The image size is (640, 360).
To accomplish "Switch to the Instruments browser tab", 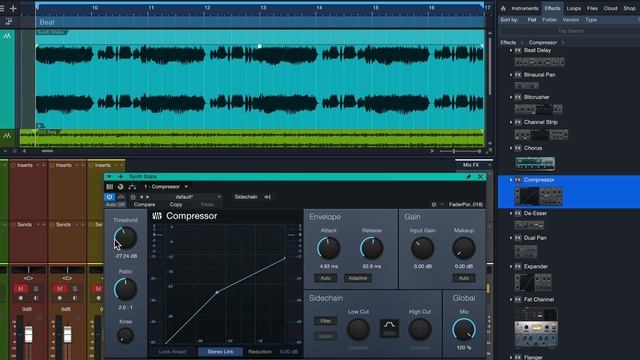I will [x=525, y=8].
